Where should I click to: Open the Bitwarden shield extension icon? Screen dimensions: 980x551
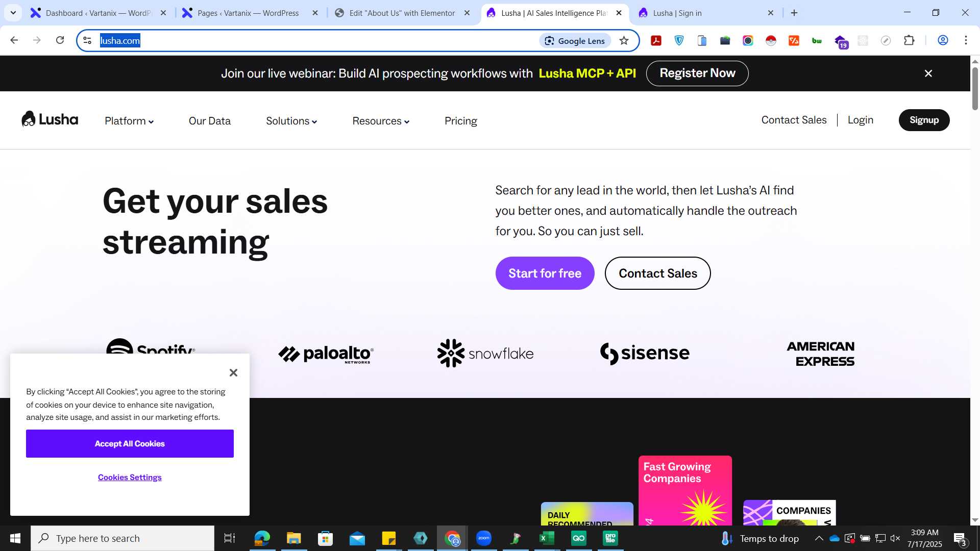click(679, 41)
